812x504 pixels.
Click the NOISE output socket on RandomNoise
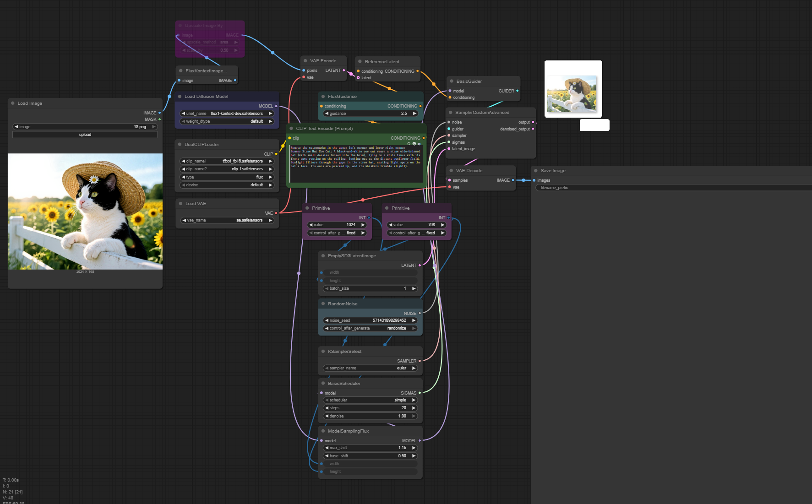coord(420,314)
